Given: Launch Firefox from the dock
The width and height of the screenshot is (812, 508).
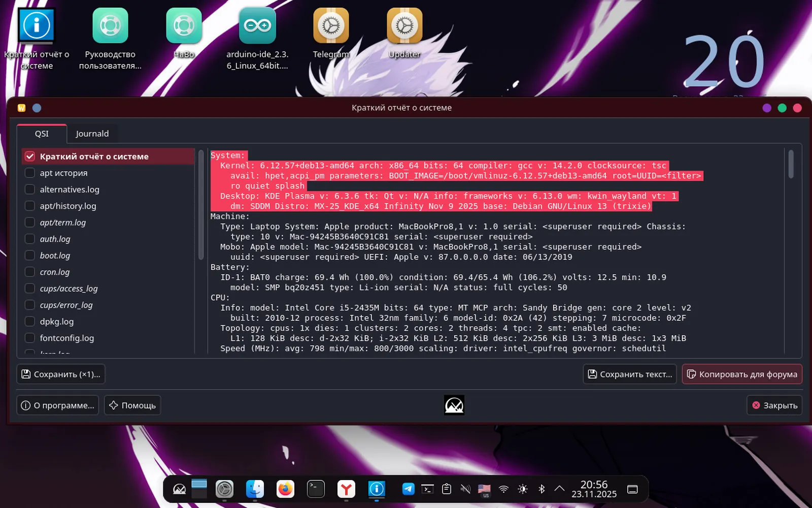Looking at the screenshot, I should [285, 489].
